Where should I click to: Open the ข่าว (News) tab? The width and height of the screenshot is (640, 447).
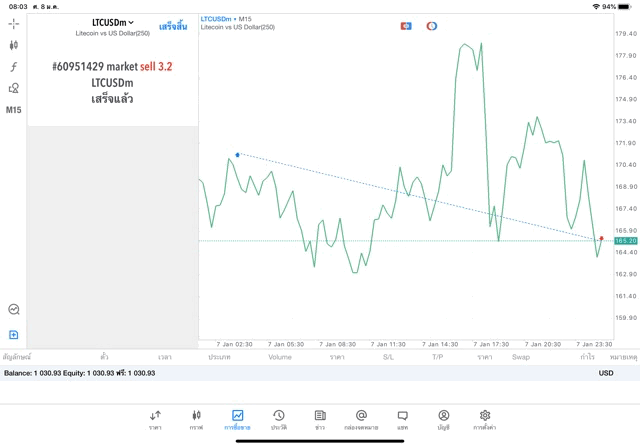click(x=320, y=420)
